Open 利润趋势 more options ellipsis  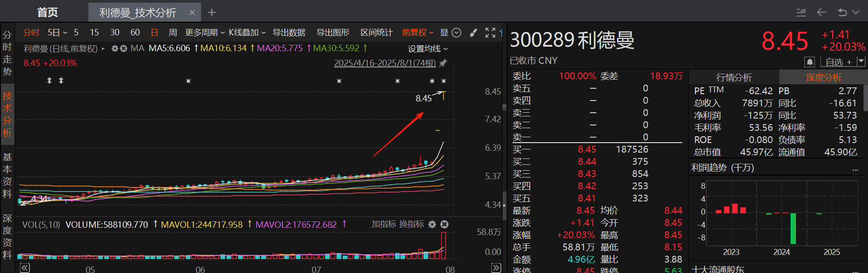click(x=855, y=170)
